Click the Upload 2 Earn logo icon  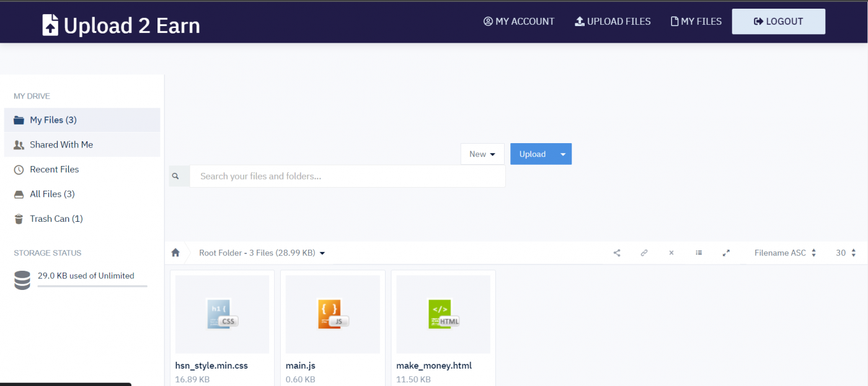coord(51,24)
